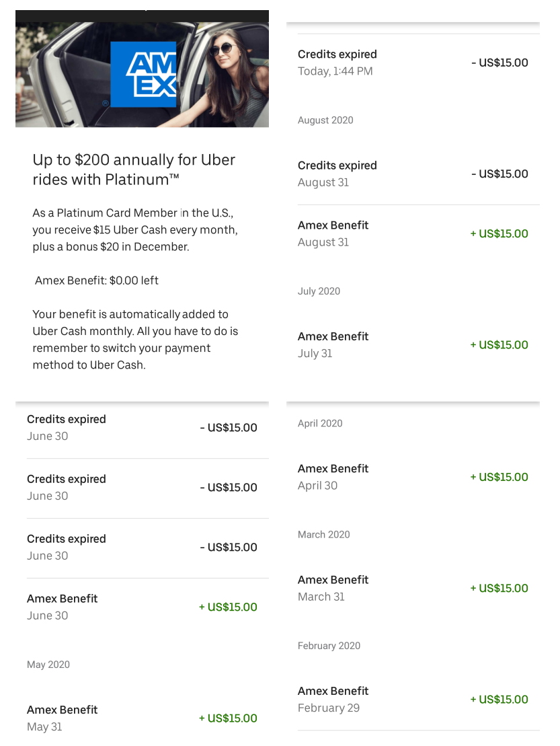The width and height of the screenshot is (560, 746).
Task: Click the blue Amex logo in the banner
Action: (143, 74)
